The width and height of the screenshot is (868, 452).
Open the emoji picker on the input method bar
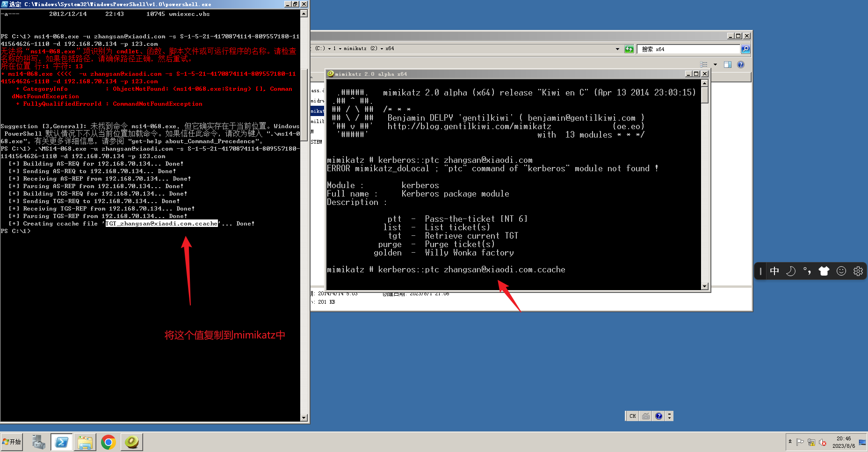[841, 271]
